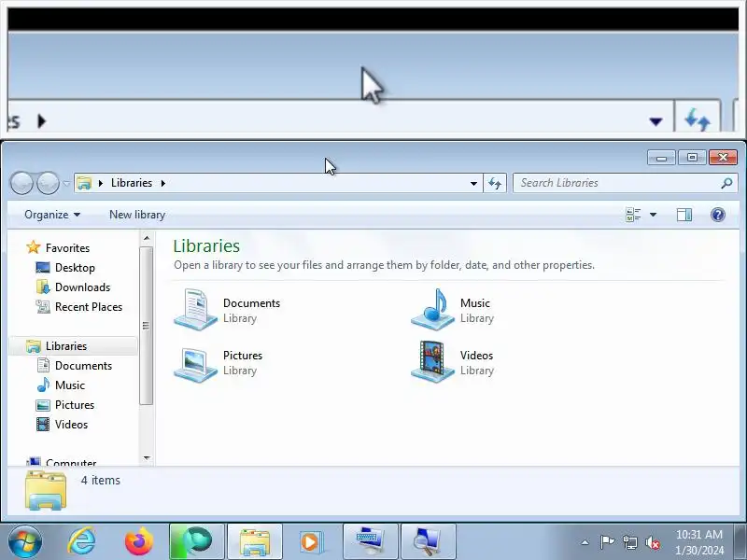Click the Windows Start button
The width and height of the screenshot is (747, 560).
[25, 541]
